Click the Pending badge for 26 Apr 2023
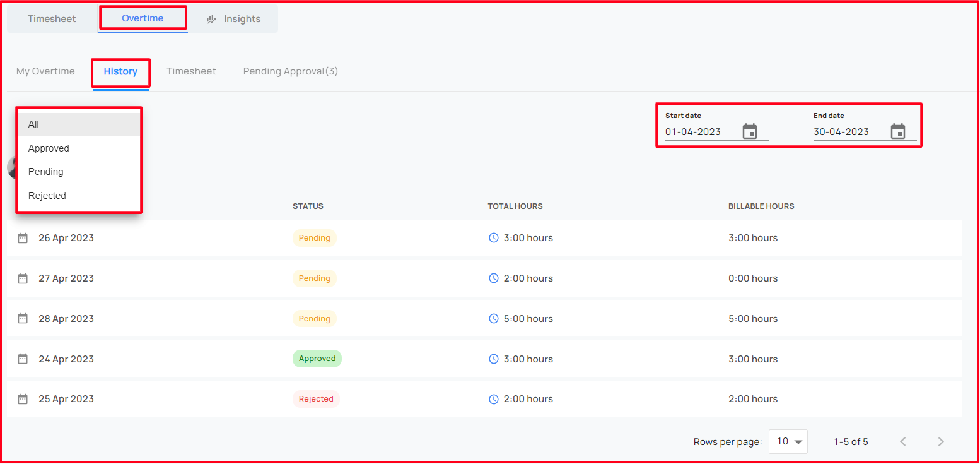980x464 pixels. point(314,238)
